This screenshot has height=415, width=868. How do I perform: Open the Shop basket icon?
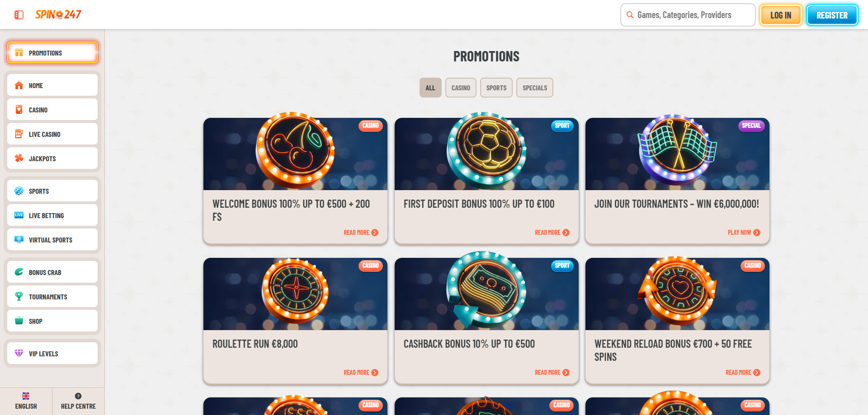click(19, 321)
